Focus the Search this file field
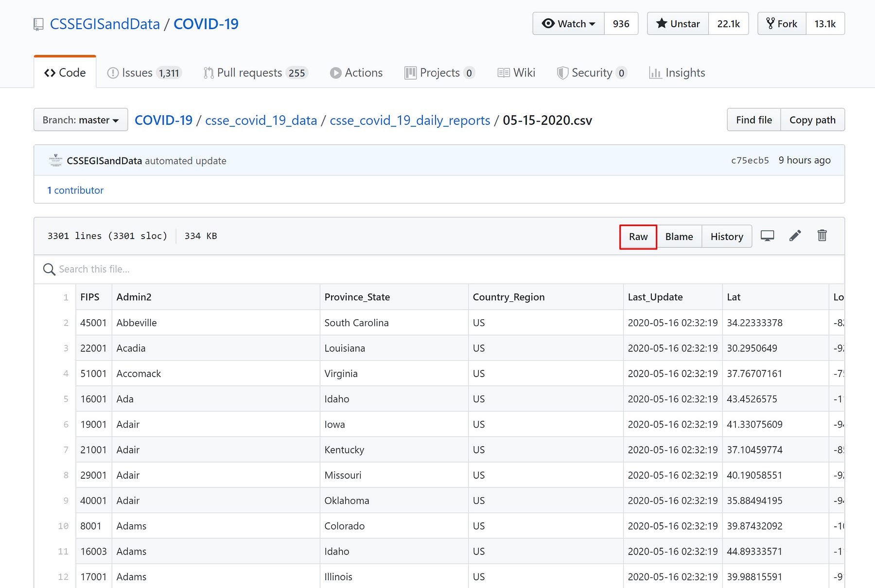The height and width of the screenshot is (588, 875). (x=439, y=269)
